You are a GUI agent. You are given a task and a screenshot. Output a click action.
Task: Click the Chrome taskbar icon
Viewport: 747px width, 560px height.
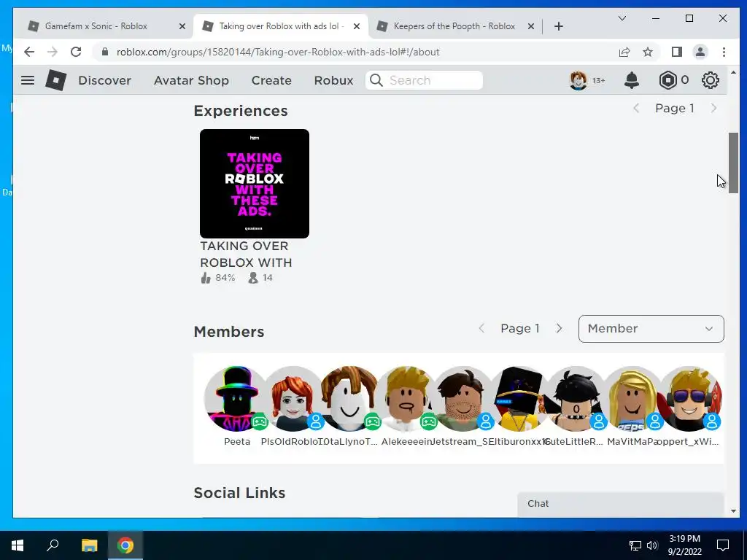pyautogui.click(x=125, y=545)
